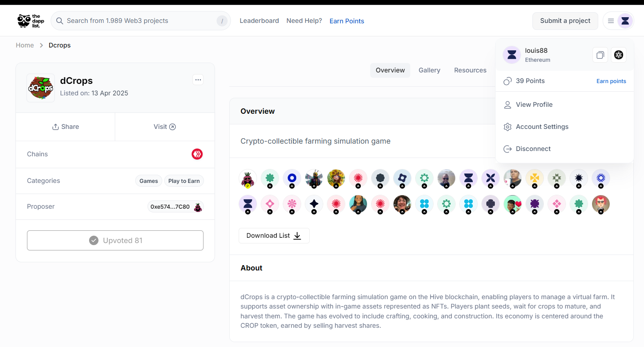Click the red Hive chain icon
The height and width of the screenshot is (347, 644).
197,154
